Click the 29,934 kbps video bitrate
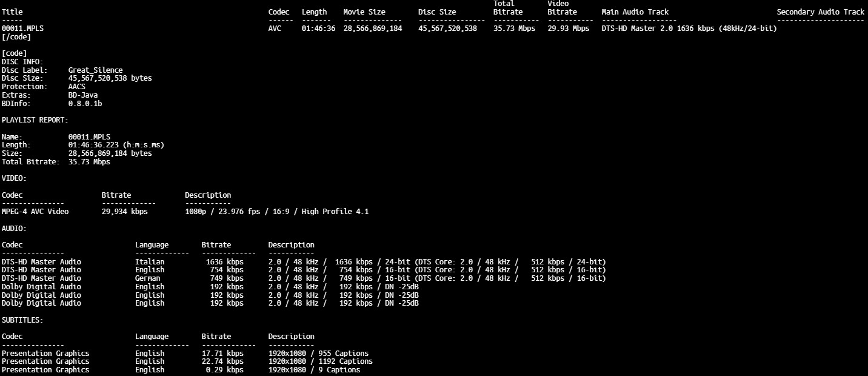 click(124, 212)
